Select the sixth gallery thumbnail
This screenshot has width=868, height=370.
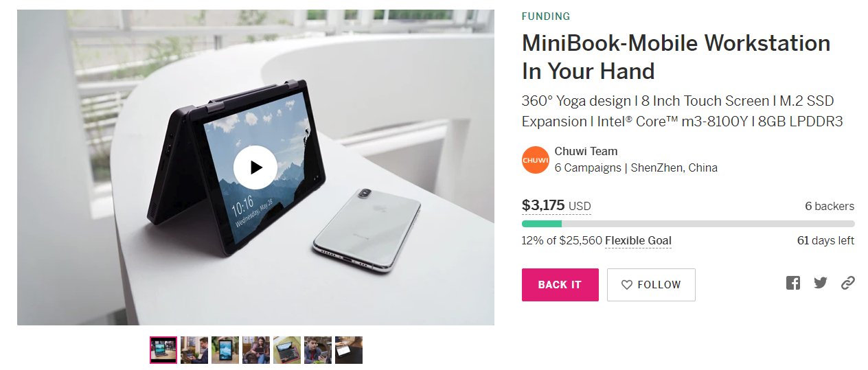click(x=318, y=350)
